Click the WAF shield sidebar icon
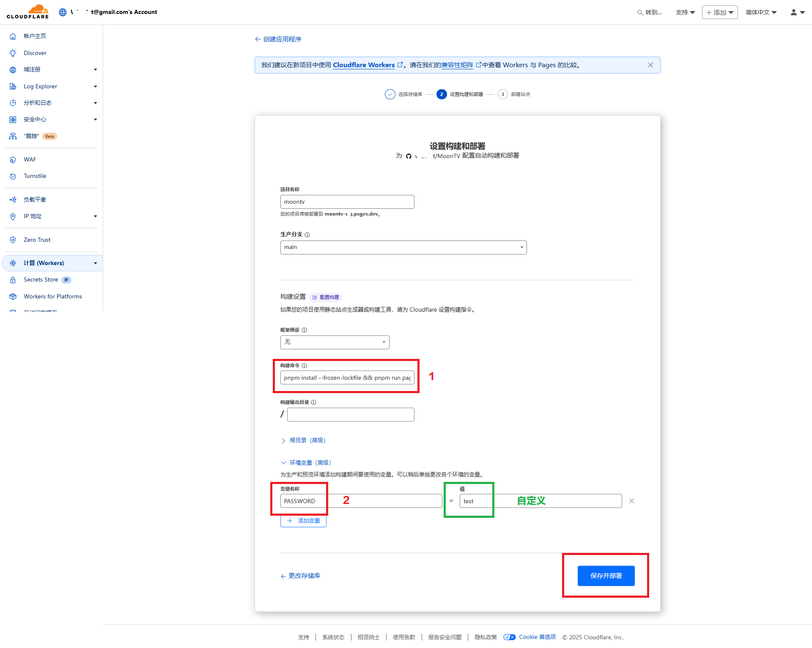This screenshot has height=648, width=812. tap(13, 160)
